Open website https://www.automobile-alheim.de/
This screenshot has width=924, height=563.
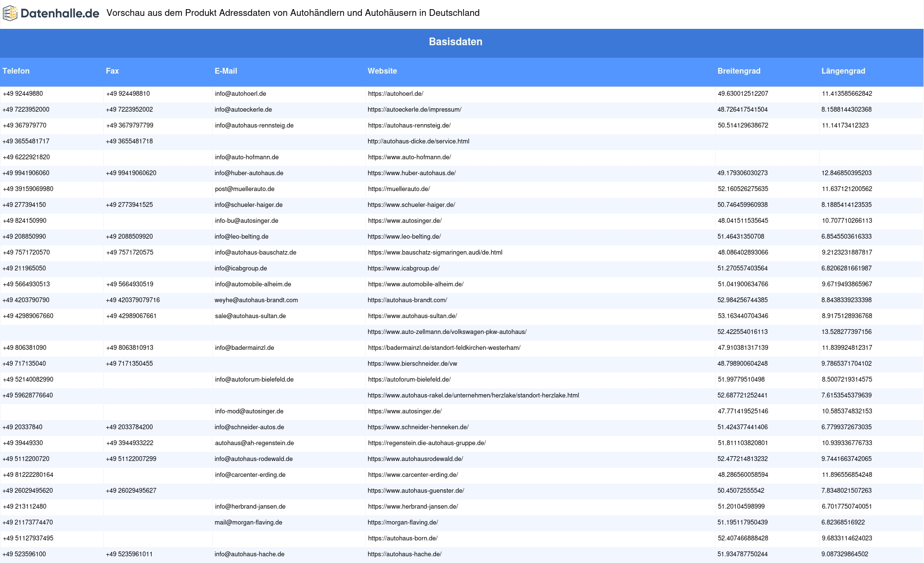[416, 284]
